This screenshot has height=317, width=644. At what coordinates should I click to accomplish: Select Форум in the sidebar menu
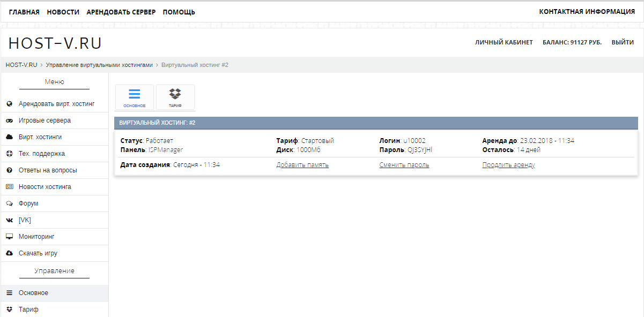pyautogui.click(x=28, y=203)
